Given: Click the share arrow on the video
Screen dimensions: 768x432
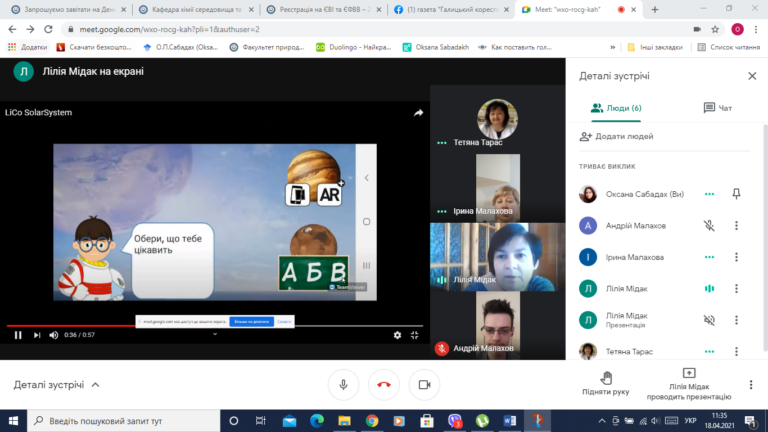Looking at the screenshot, I should (x=418, y=113).
